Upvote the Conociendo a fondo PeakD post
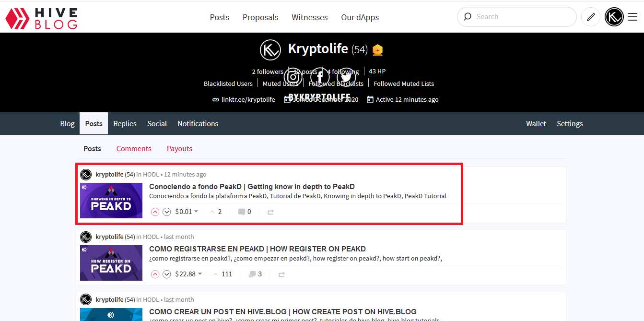Image resolution: width=644 pixels, height=321 pixels. (x=155, y=212)
